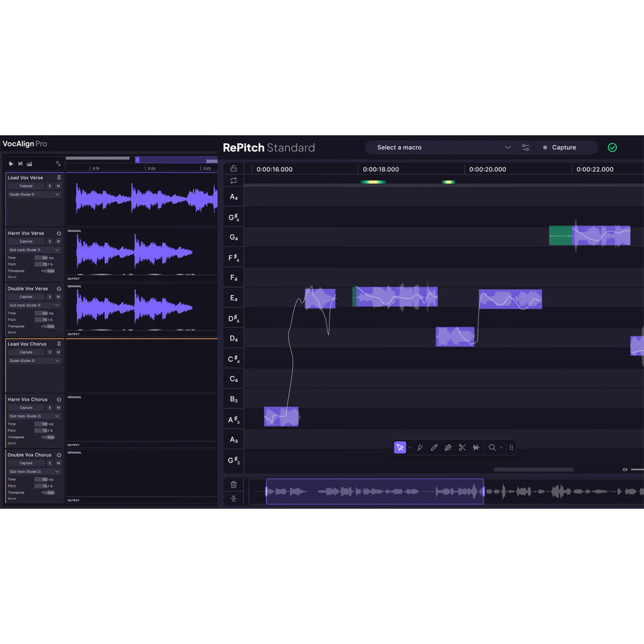Viewport: 644px width, 644px height.
Task: Click the track sort icon in VocAlign header
Action: point(58,164)
